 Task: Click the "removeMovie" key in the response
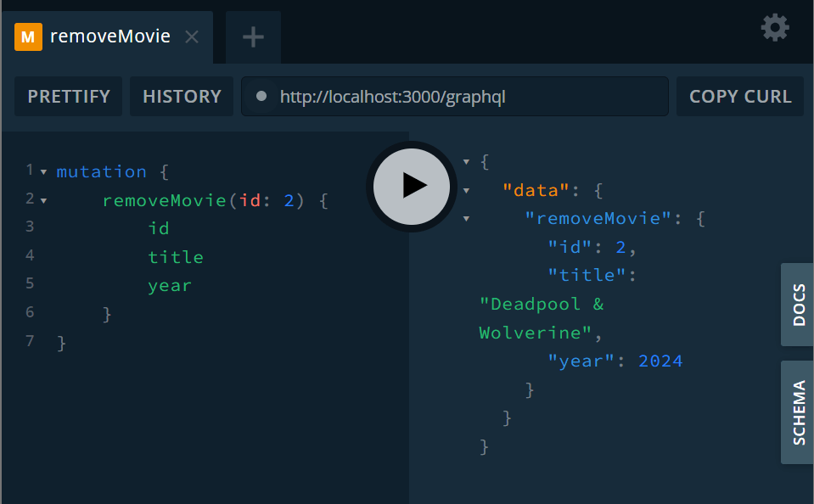[x=598, y=219]
